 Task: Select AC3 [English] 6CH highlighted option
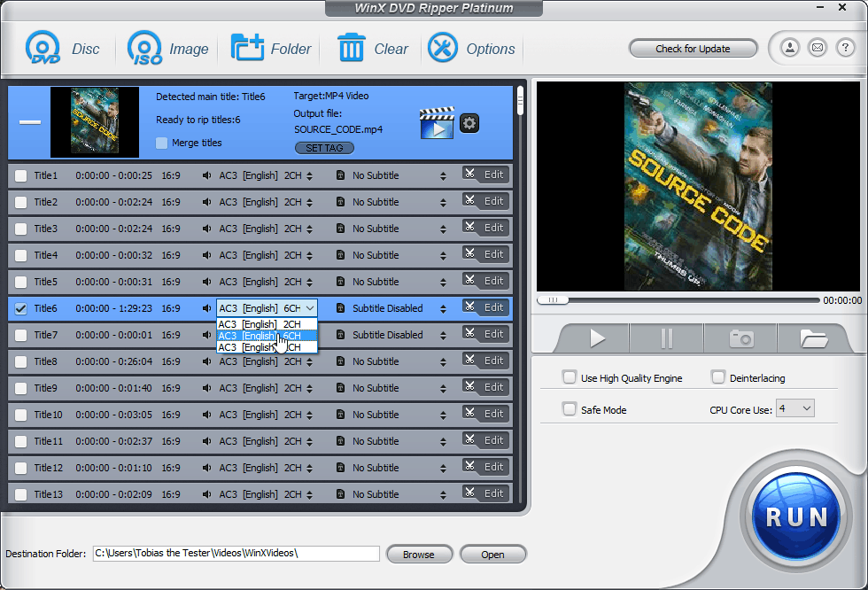click(x=267, y=336)
